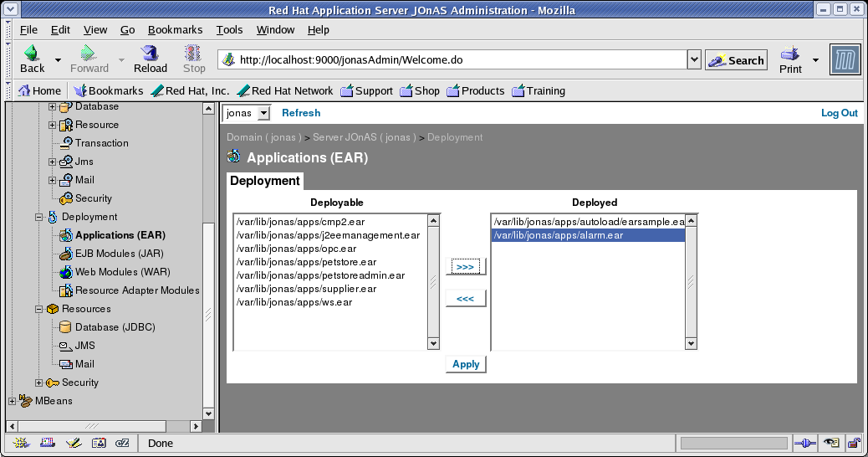This screenshot has height=457, width=868.
Task: Select the Transaction tree node
Action: tap(101, 143)
